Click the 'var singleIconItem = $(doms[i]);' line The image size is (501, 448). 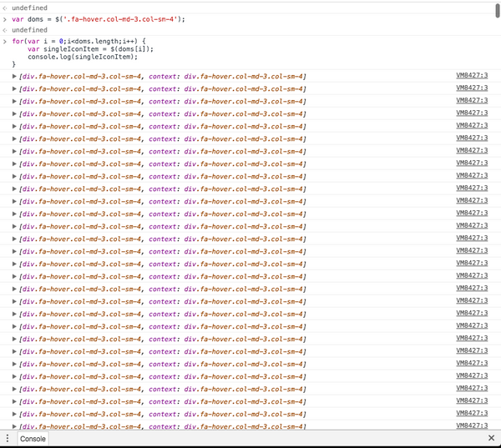coord(90,49)
